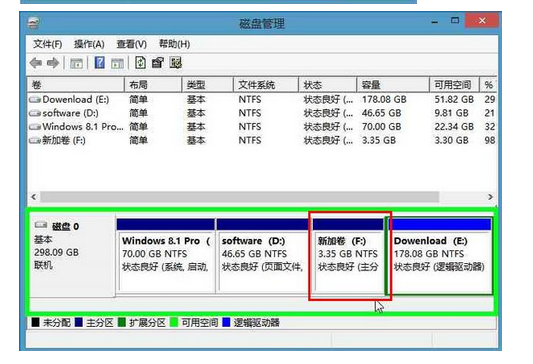This screenshot has width=533, height=364.
Task: Sort by the 容量 column header
Action: coord(393,85)
